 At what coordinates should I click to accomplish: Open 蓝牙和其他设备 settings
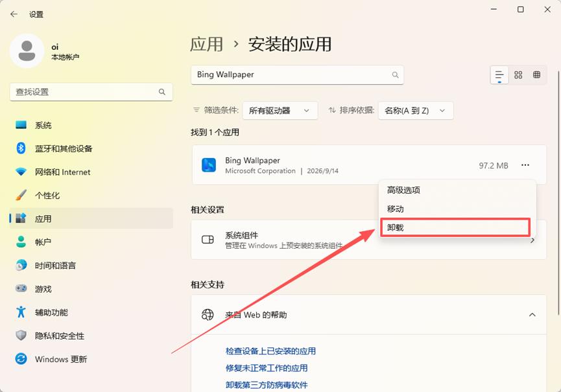(91, 148)
